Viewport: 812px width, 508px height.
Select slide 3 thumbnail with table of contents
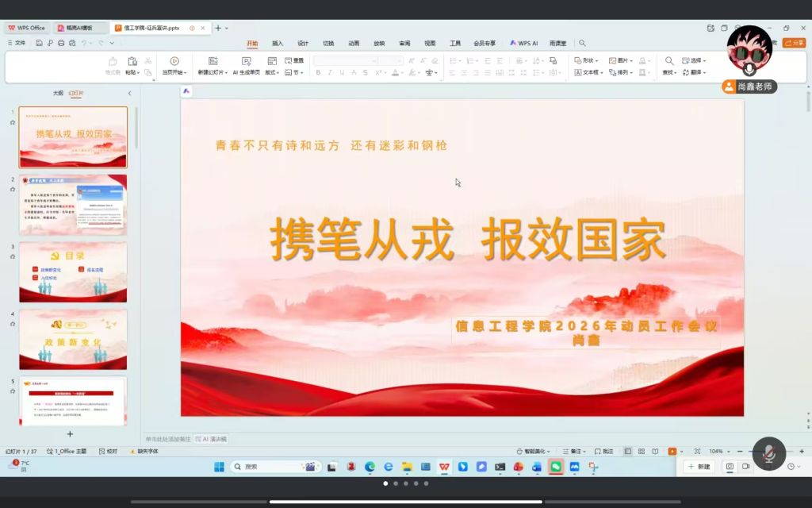(x=73, y=272)
